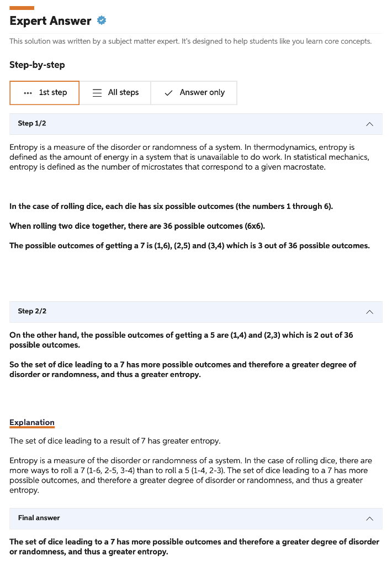Image resolution: width=392 pixels, height=566 pixels.
Task: Collapse the Step 2/2 section chevron
Action: (x=370, y=312)
